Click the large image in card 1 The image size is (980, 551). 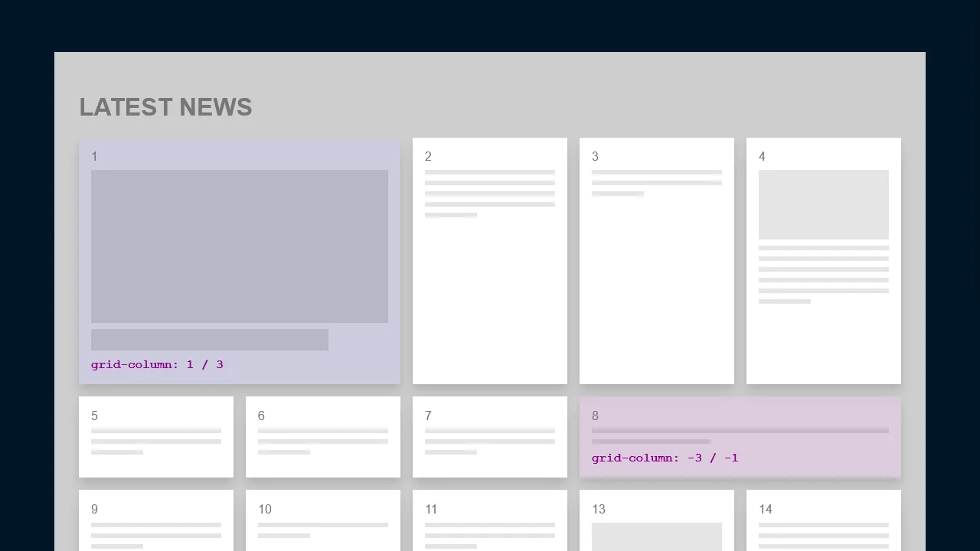coord(240,246)
